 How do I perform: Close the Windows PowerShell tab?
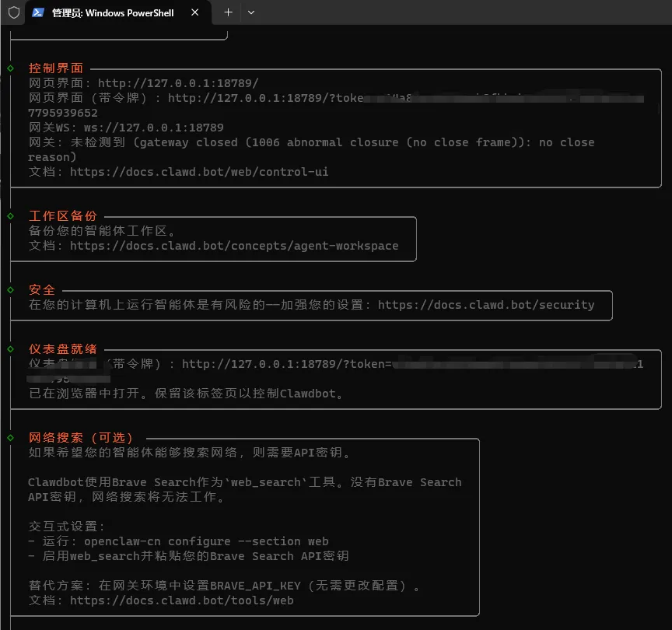point(194,12)
